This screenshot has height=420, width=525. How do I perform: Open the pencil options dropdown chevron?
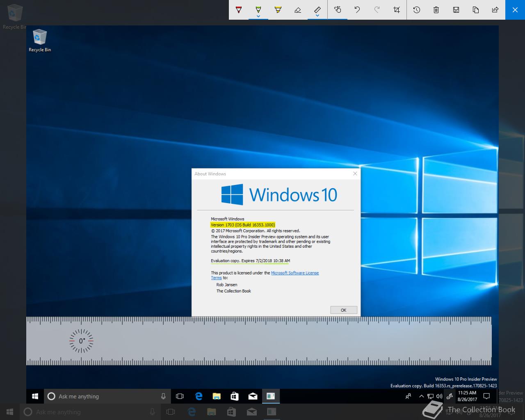(x=258, y=16)
